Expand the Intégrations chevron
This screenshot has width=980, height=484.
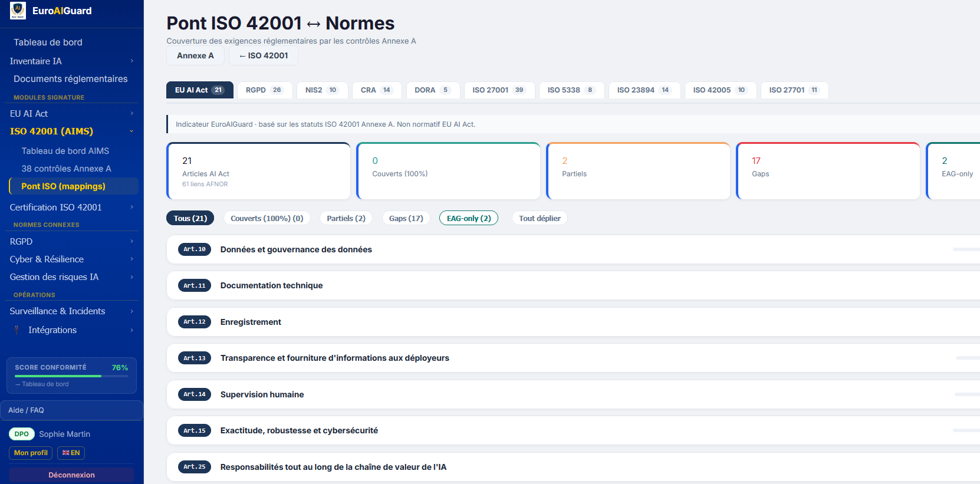click(x=131, y=330)
